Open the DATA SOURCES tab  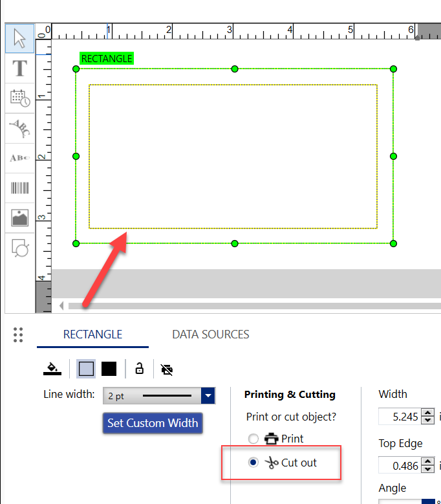coord(210,334)
